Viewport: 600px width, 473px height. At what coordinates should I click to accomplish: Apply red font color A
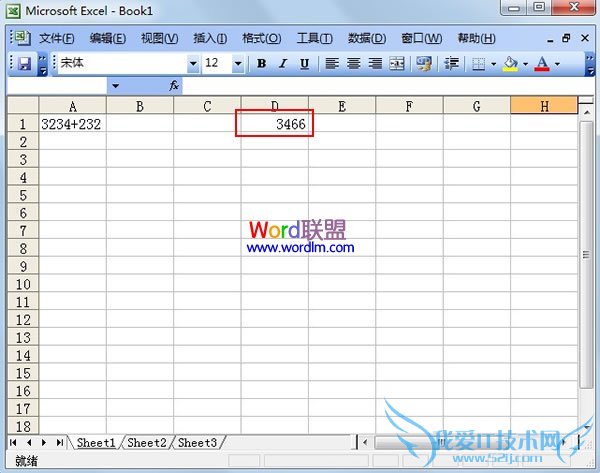(x=542, y=63)
